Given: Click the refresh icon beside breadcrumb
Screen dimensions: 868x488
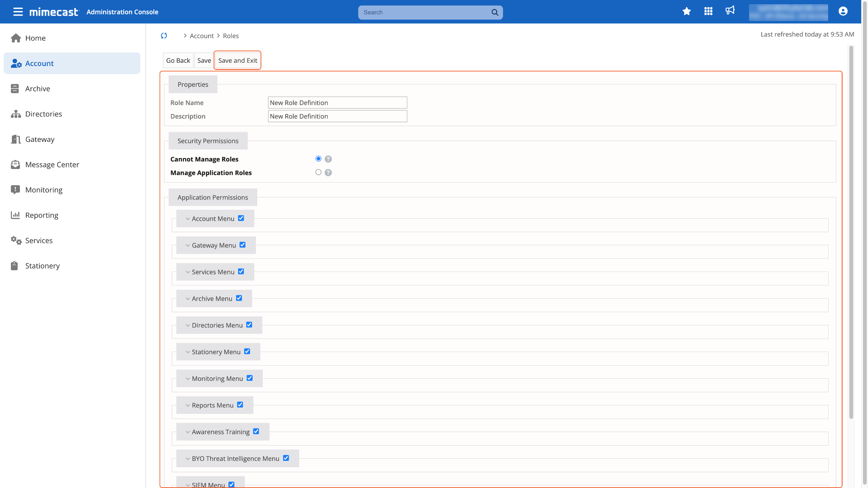Looking at the screenshot, I should click(164, 36).
